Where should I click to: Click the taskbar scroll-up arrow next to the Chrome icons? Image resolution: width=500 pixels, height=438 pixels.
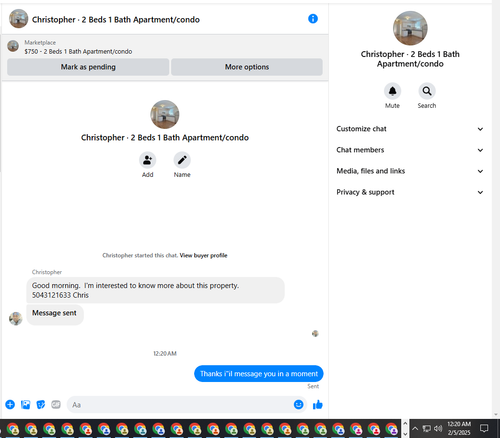[405, 423]
